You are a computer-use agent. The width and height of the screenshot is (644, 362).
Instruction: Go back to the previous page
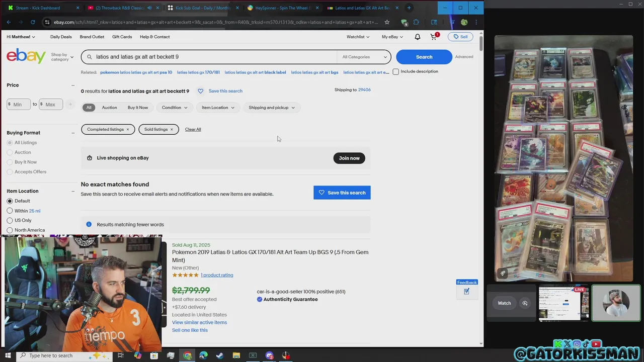[9, 22]
